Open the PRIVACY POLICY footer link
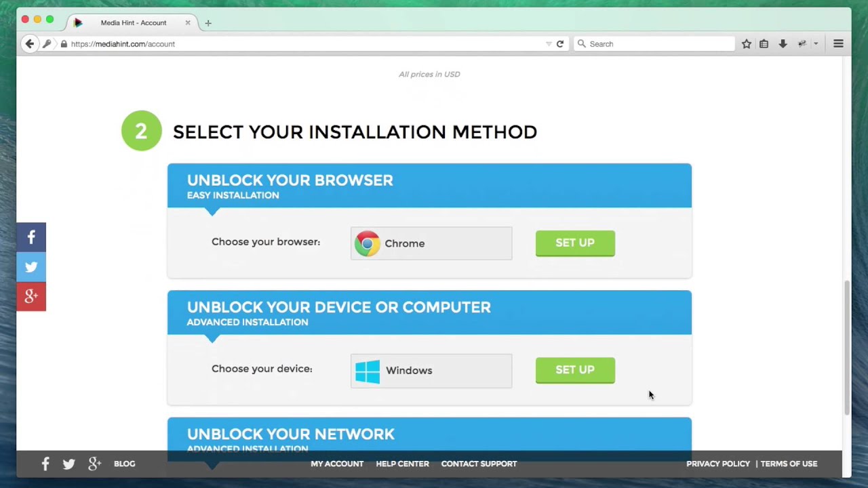 (x=717, y=464)
